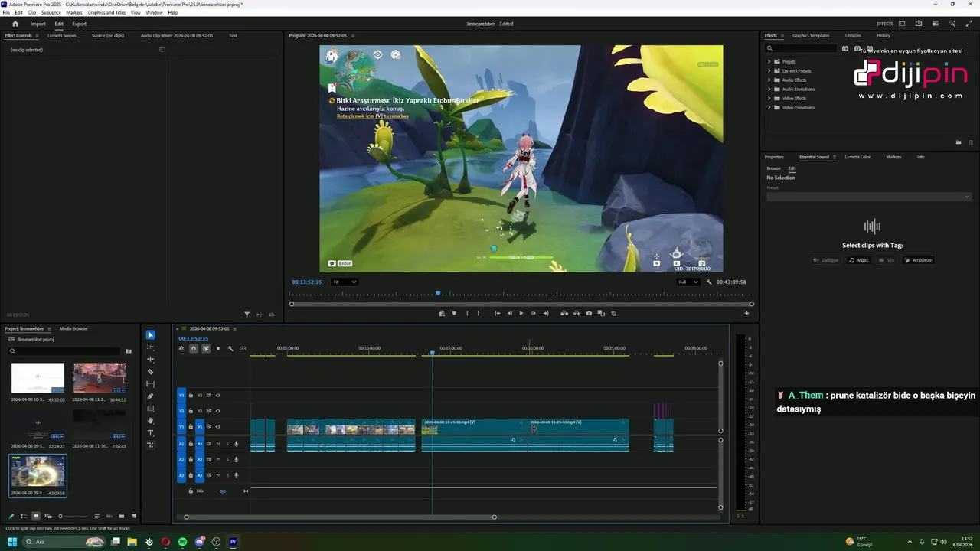The height and width of the screenshot is (551, 980).
Task: Select the Slip tool
Action: tap(150, 384)
